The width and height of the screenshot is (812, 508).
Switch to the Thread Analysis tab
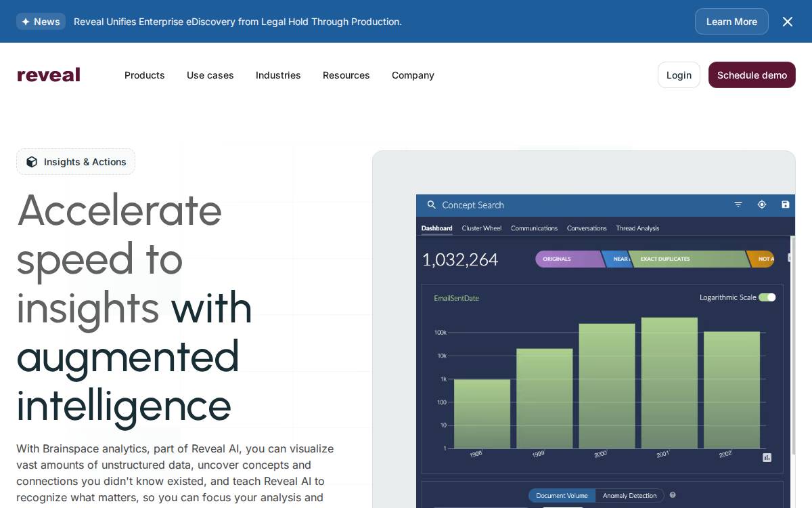point(637,228)
